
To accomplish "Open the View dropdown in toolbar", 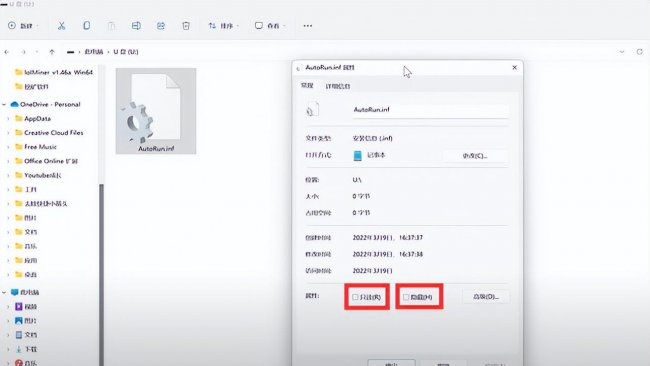I will [x=270, y=26].
